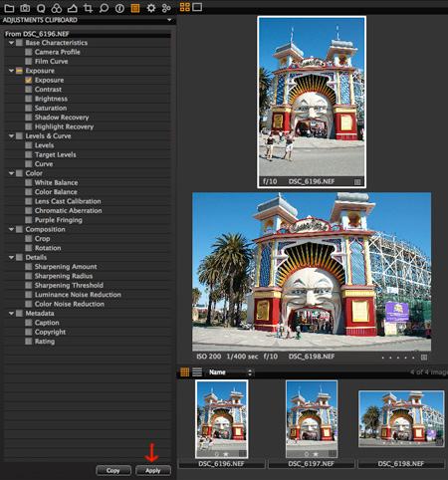Open the Batch process gears tab
Viewport: 448px width, 480px height.
pyautogui.click(x=166, y=8)
